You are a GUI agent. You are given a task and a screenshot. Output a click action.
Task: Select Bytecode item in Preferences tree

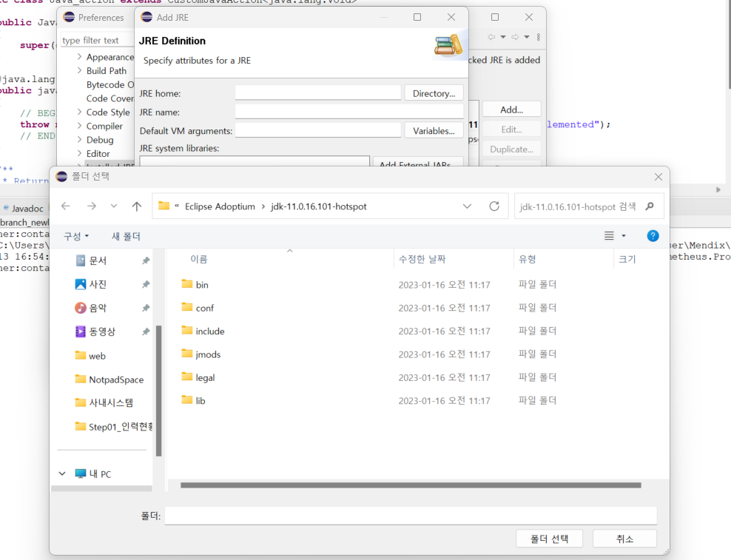point(110,84)
